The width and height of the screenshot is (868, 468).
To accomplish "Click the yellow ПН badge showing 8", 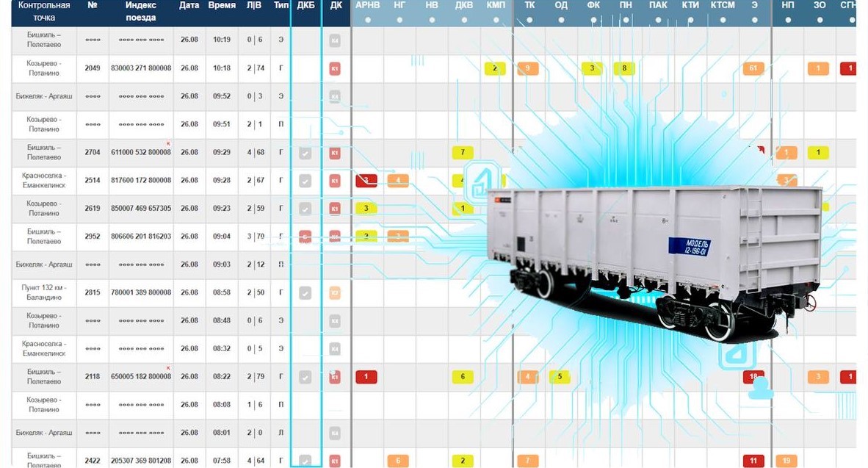I will pos(624,69).
